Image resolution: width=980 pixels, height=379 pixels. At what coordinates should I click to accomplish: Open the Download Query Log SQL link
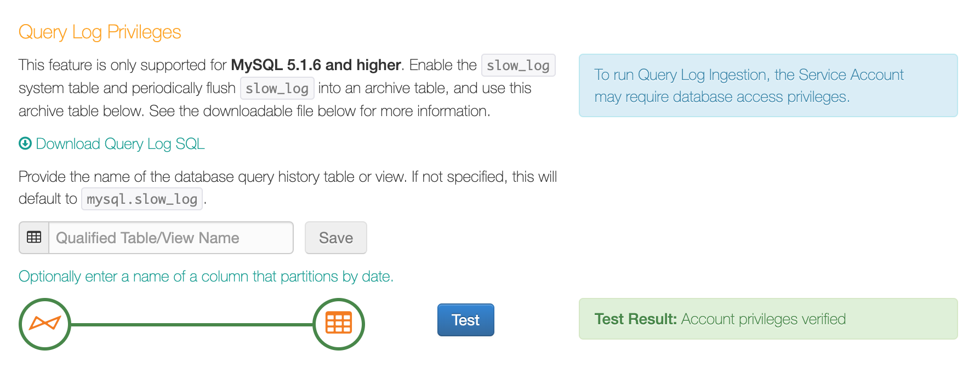(x=120, y=143)
